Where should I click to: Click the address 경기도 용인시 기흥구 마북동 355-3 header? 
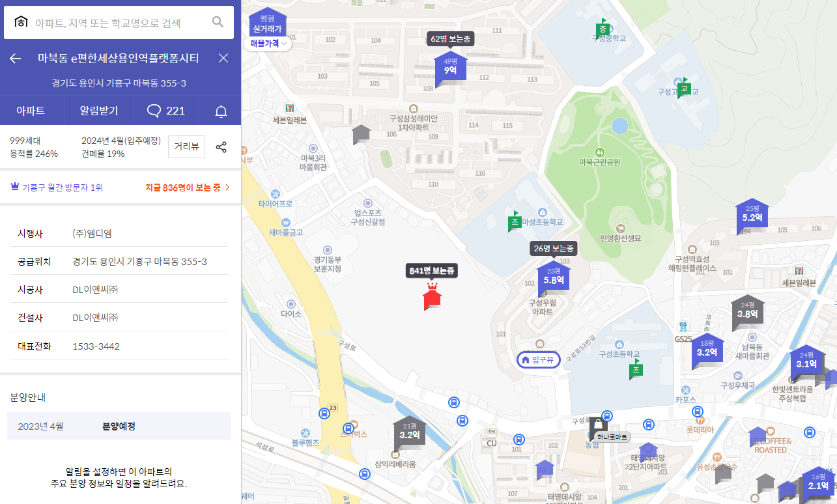[120, 83]
